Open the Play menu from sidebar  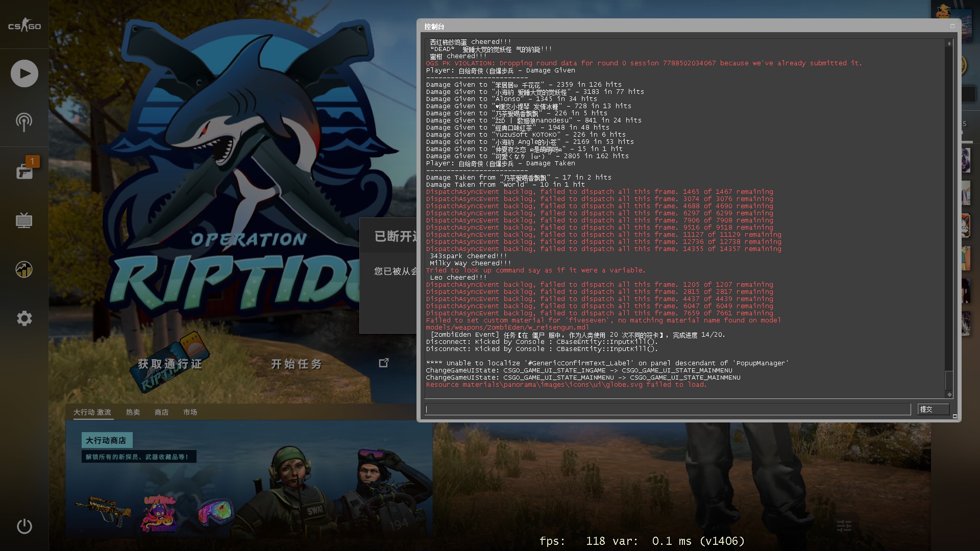click(24, 73)
